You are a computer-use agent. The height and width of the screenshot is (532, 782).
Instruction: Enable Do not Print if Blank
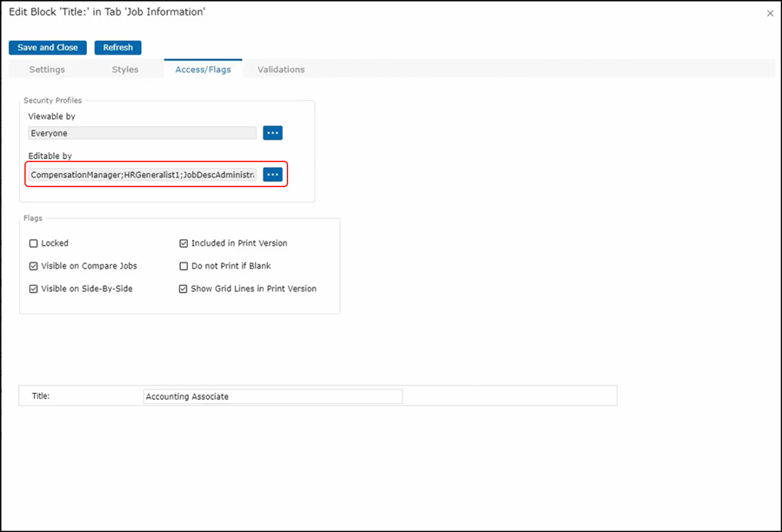coord(184,266)
